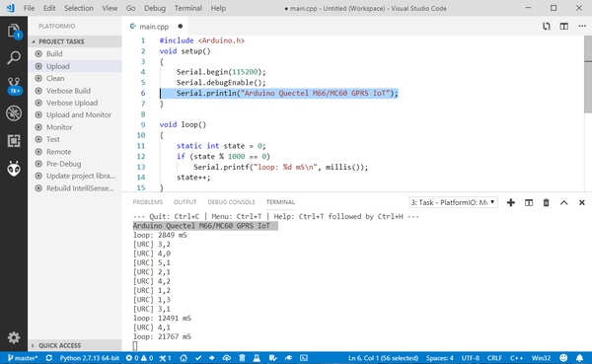Change the CRLF end of line sequence
This screenshot has height=364, width=592.
pyautogui.click(x=494, y=358)
